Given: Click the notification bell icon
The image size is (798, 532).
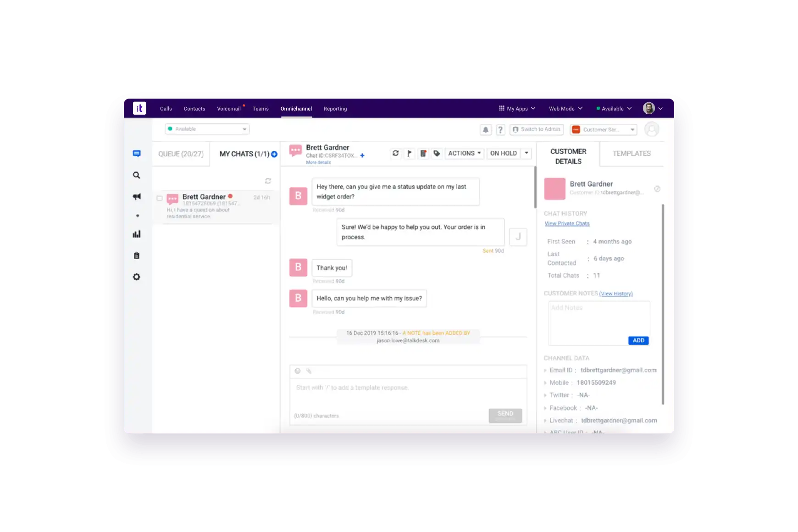Looking at the screenshot, I should 486,130.
